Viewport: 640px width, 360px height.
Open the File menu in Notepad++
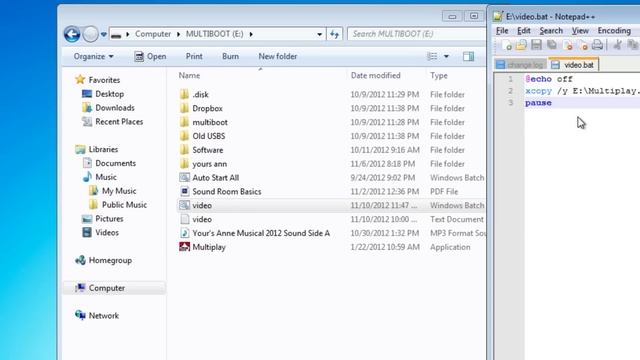pyautogui.click(x=502, y=31)
